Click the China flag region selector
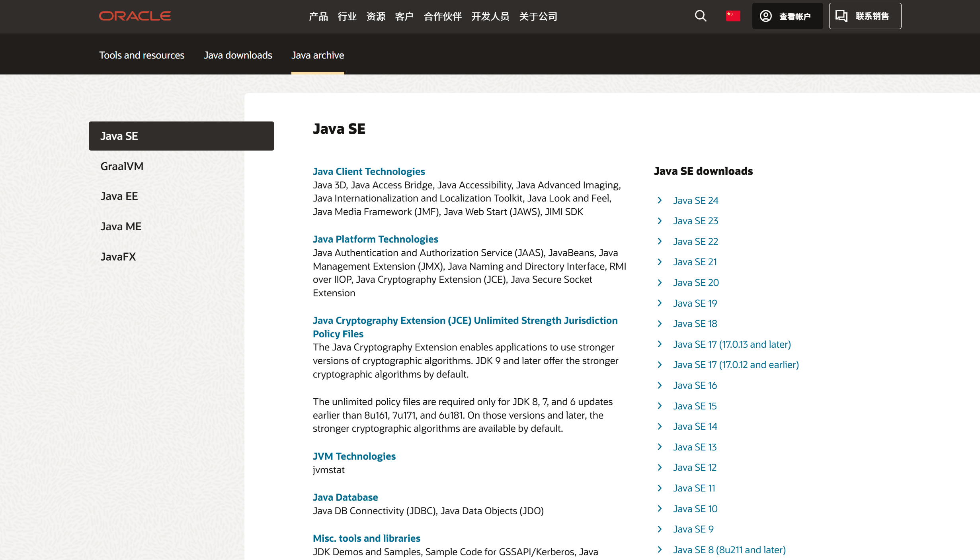Image resolution: width=980 pixels, height=560 pixels. [x=733, y=16]
